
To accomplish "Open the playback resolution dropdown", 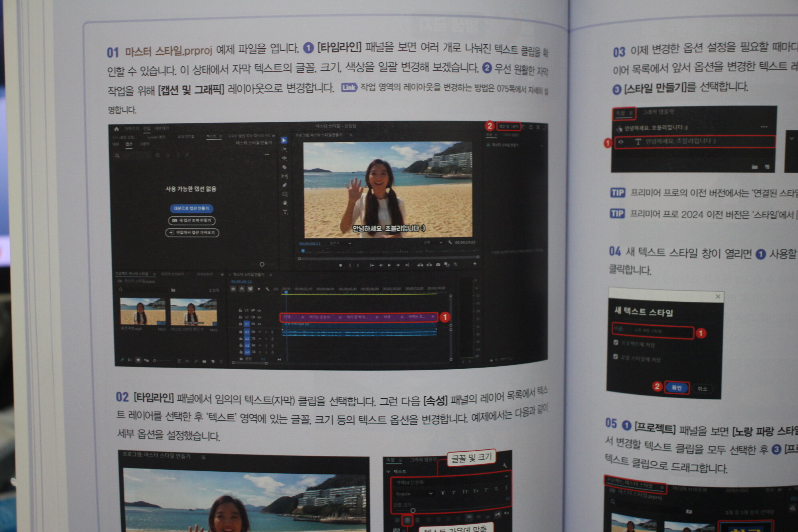I will pyautogui.click(x=433, y=242).
